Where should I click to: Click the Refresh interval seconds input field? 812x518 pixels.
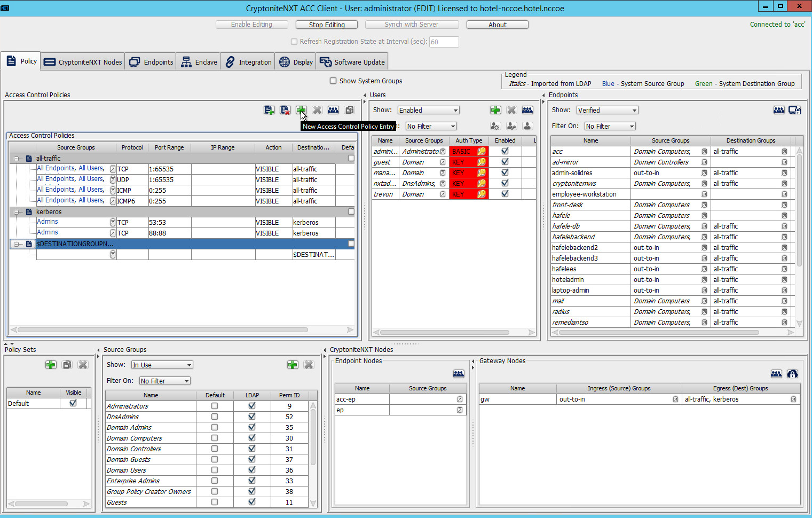444,42
